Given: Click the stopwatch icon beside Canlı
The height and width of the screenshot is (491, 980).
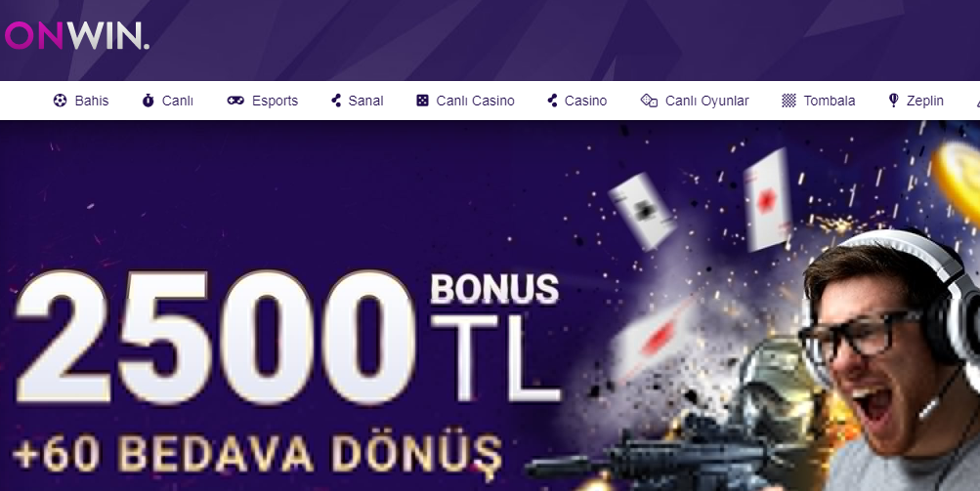Looking at the screenshot, I should [149, 101].
